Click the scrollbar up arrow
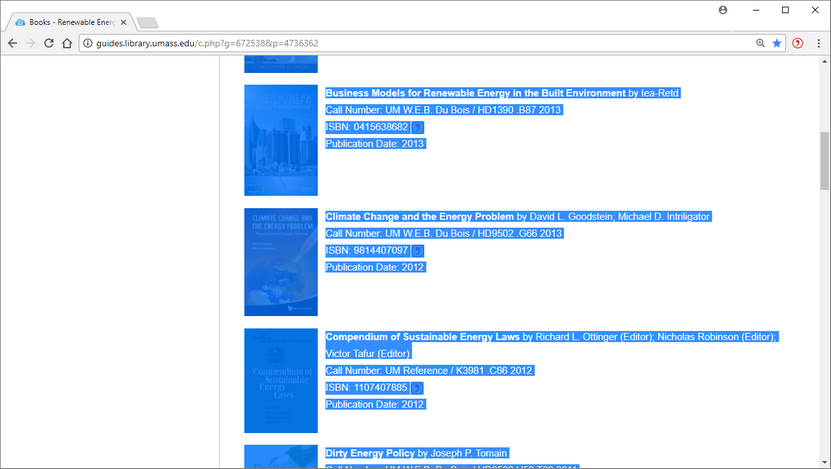Image resolution: width=831 pixels, height=469 pixels. coord(824,61)
